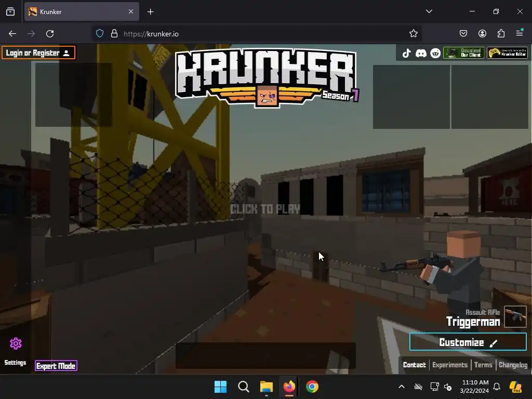This screenshot has width=532, height=399.
Task: Select the Krunker browser tab
Action: point(82,11)
